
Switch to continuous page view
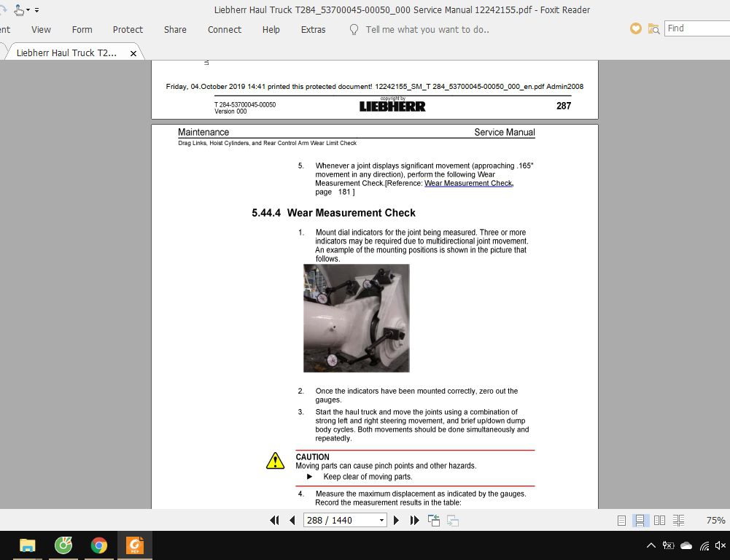click(640, 521)
